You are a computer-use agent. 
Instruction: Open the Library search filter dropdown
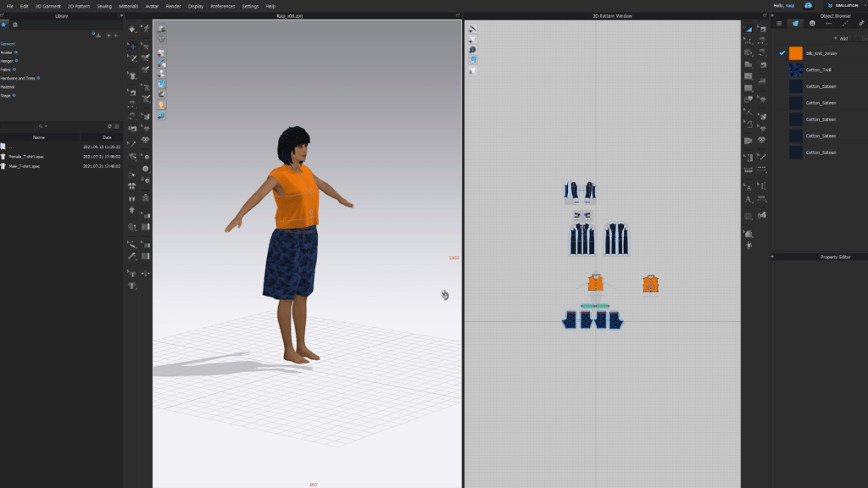46,126
